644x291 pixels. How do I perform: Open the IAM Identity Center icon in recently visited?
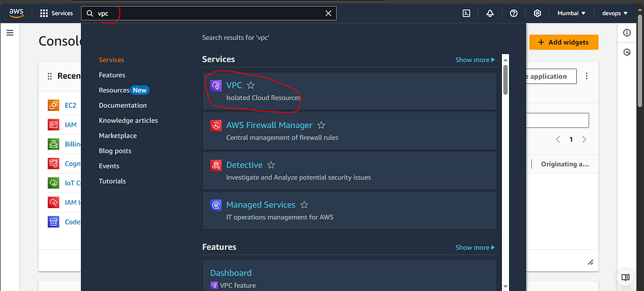pos(53,202)
